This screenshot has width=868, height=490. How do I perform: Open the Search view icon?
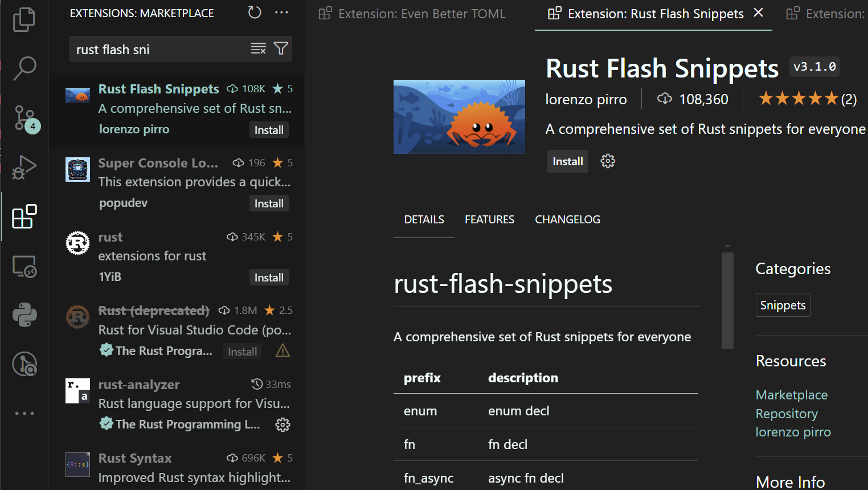coord(24,68)
